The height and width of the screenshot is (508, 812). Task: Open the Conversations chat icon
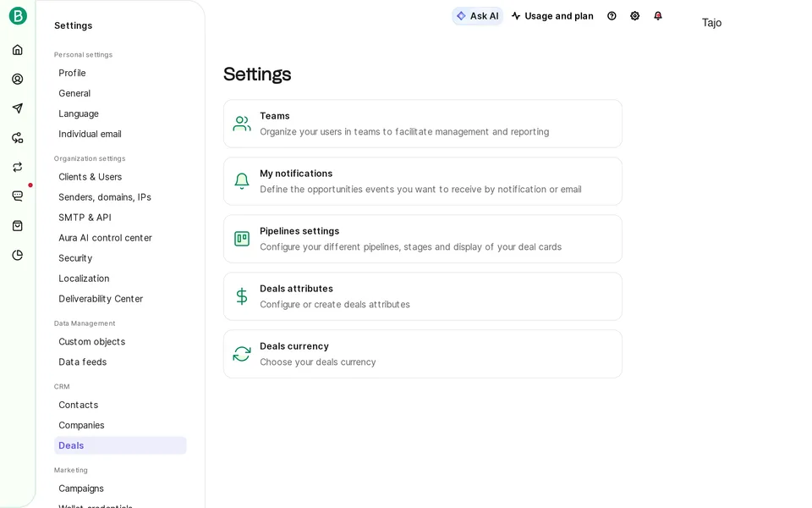pos(18,196)
